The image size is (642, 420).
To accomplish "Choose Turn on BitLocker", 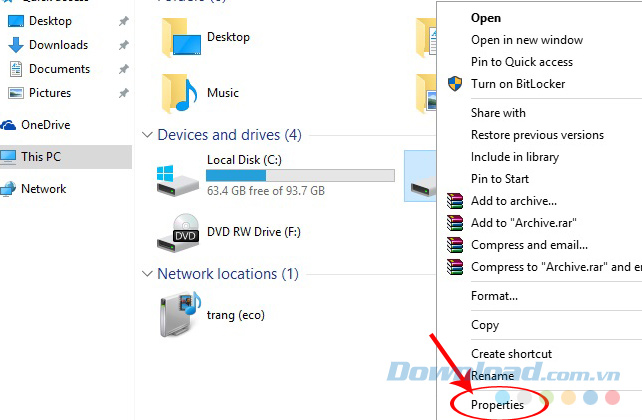I will (x=518, y=84).
